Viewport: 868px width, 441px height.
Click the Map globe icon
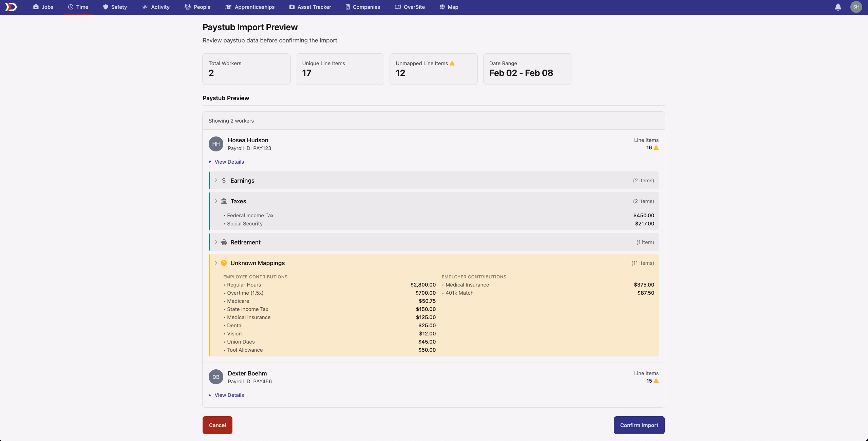coord(442,7)
